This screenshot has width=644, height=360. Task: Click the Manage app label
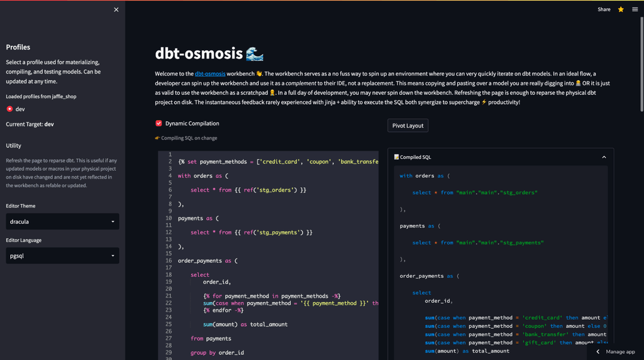pyautogui.click(x=620, y=352)
